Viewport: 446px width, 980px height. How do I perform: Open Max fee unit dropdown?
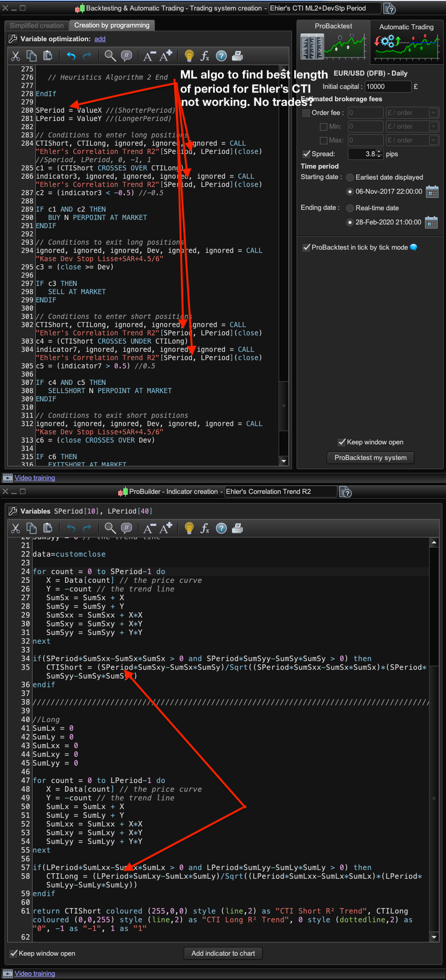pyautogui.click(x=434, y=140)
